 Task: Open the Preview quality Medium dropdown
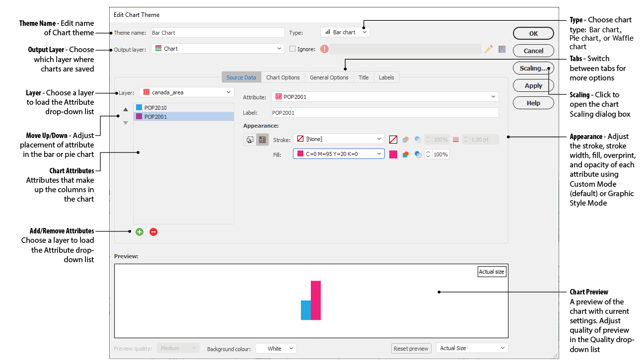click(178, 349)
